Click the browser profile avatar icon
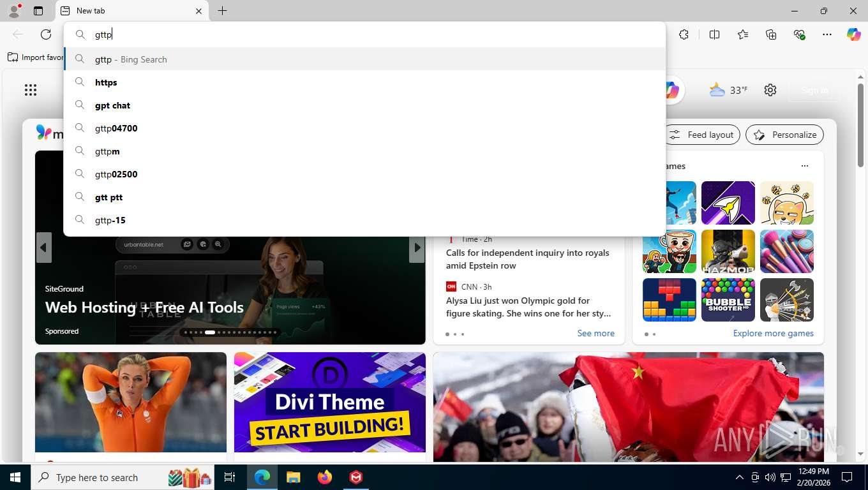 [14, 10]
